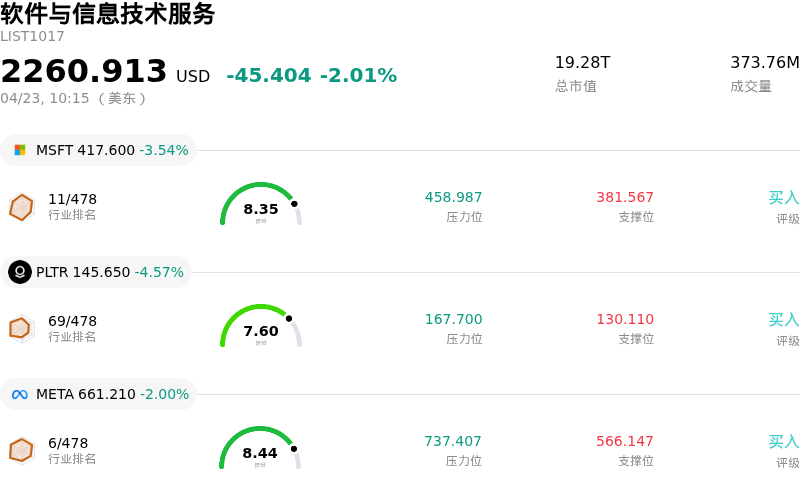Open the PLTR 145.650 stock chip

98,272
